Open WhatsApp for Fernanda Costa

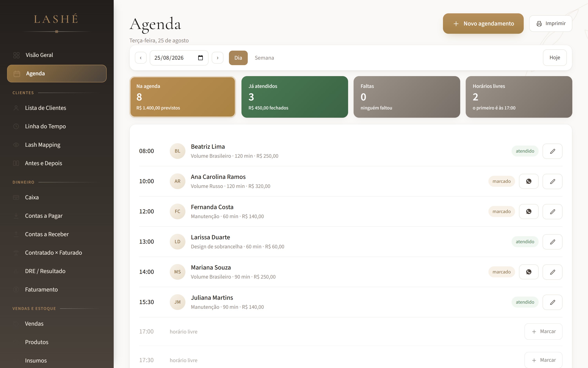pyautogui.click(x=529, y=211)
